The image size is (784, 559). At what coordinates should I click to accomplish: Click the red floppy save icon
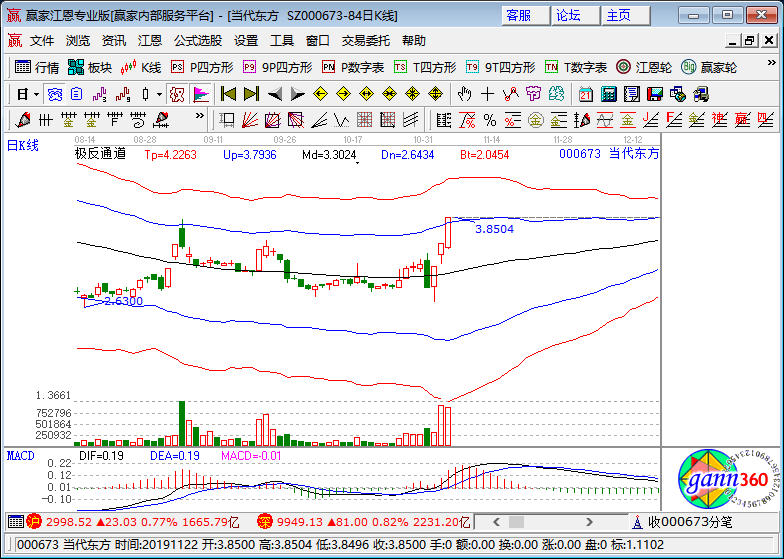tap(654, 94)
